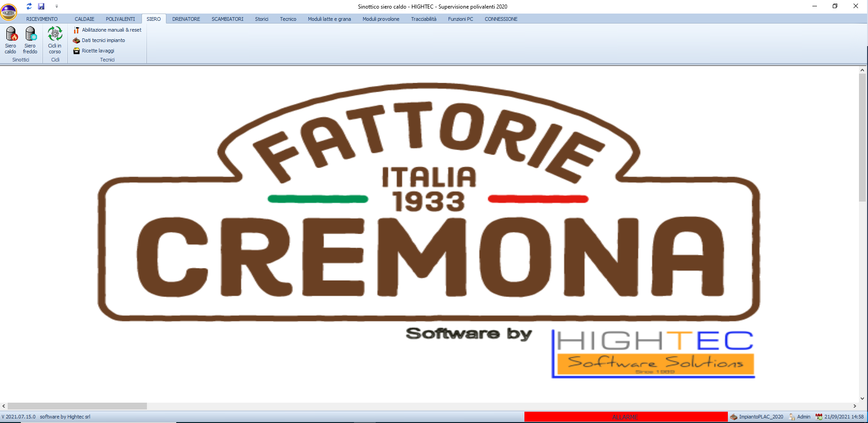Click the vertical scrollbar down arrow
This screenshot has height=423, width=868.
click(863, 399)
